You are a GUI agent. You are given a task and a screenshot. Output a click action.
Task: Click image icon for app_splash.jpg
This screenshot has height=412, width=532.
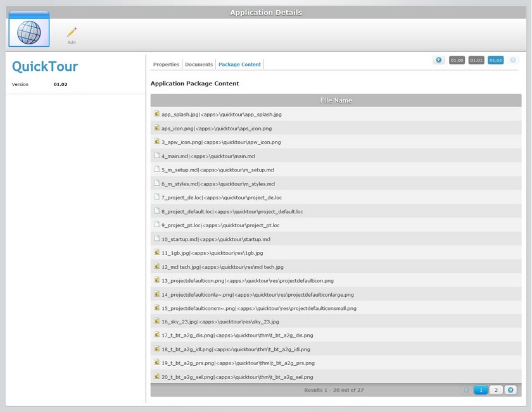tap(157, 113)
